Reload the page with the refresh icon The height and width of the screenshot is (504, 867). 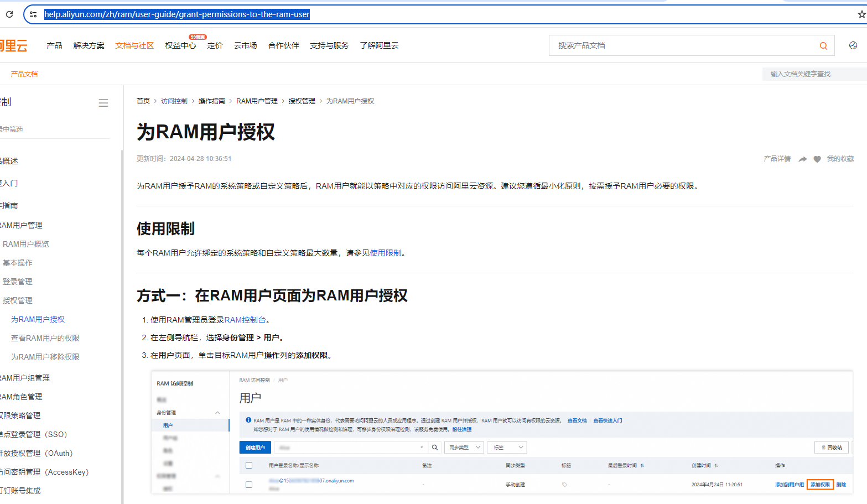point(9,14)
